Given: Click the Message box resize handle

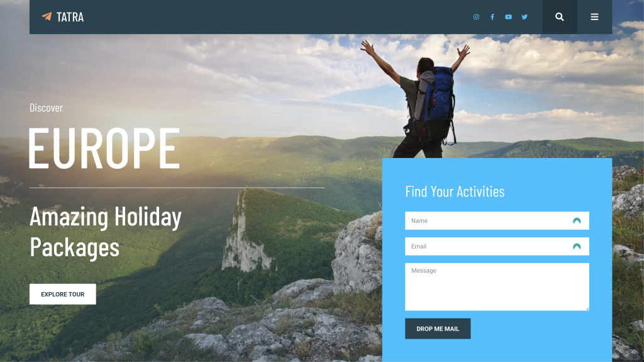Looking at the screenshot, I should click(587, 308).
